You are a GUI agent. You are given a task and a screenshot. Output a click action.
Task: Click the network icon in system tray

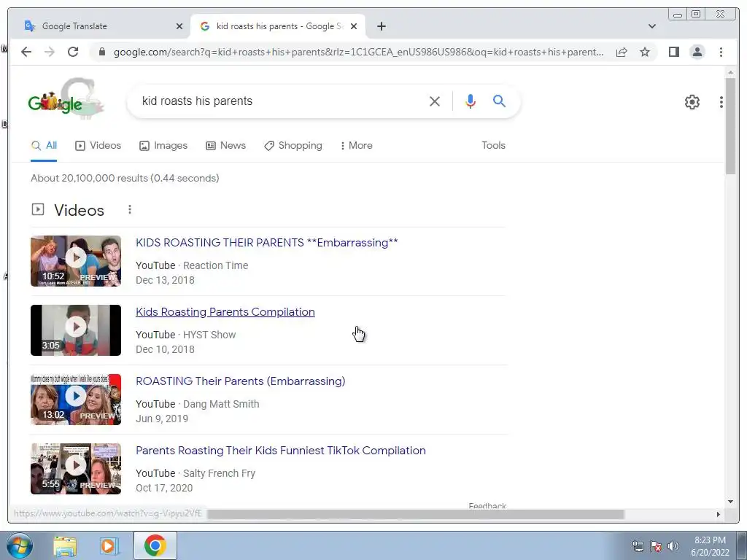pos(638,545)
